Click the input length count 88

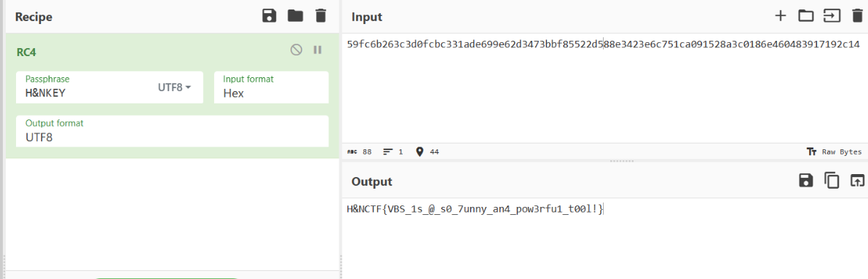[x=360, y=152]
